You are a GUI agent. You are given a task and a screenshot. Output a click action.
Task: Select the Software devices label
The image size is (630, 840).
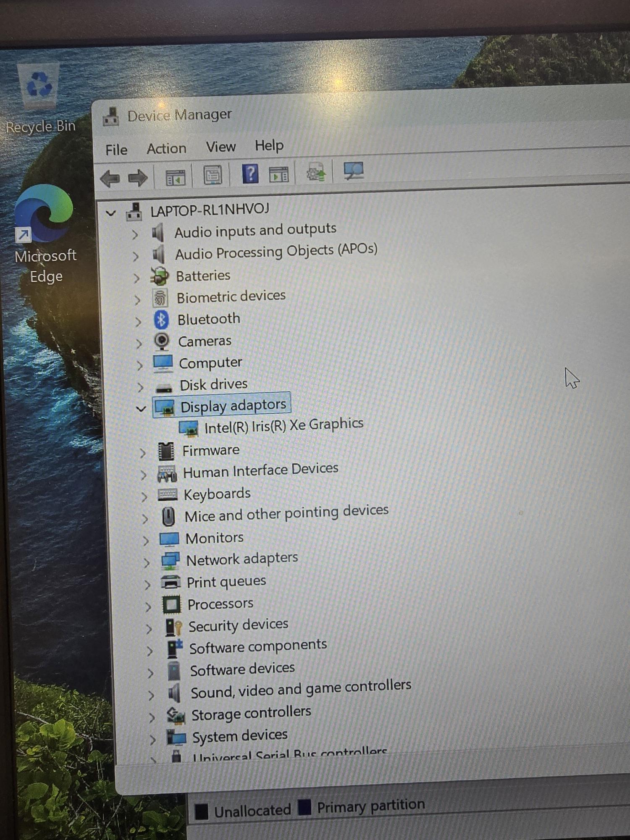point(242,669)
